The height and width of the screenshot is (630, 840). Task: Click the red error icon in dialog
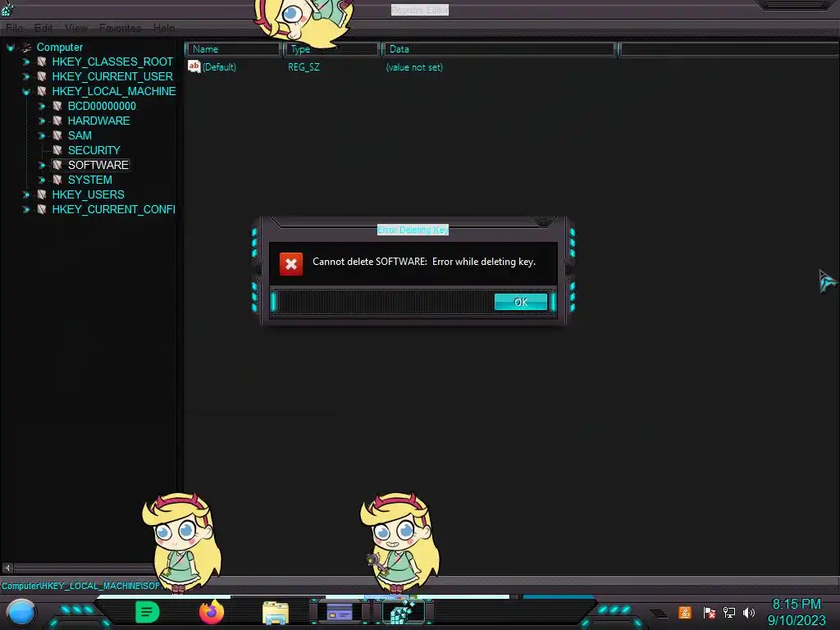click(291, 263)
